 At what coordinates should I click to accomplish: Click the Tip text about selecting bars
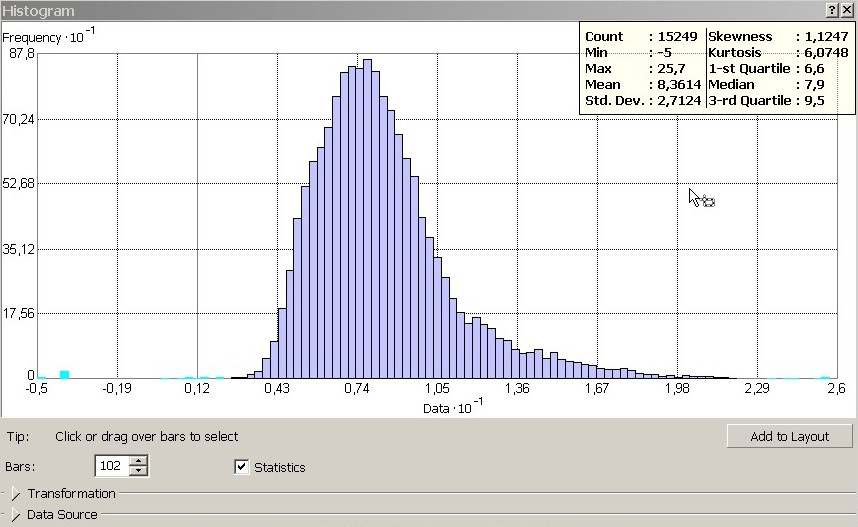[x=147, y=437]
